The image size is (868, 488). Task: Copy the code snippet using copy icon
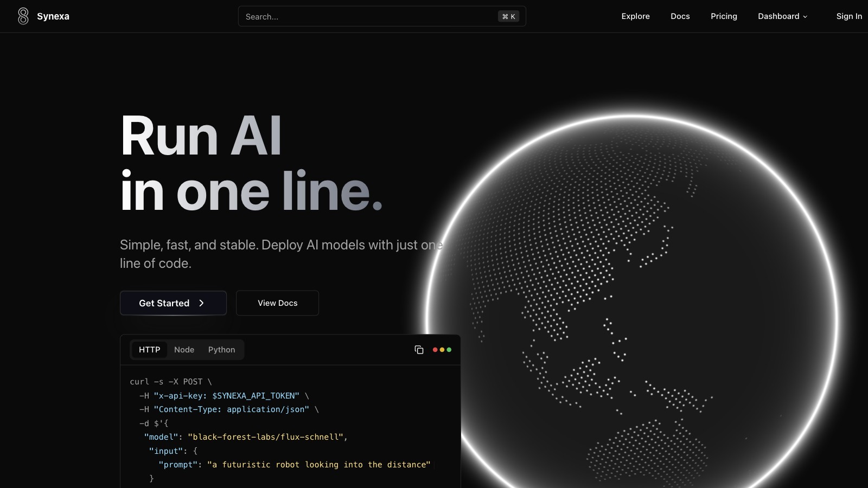point(419,350)
